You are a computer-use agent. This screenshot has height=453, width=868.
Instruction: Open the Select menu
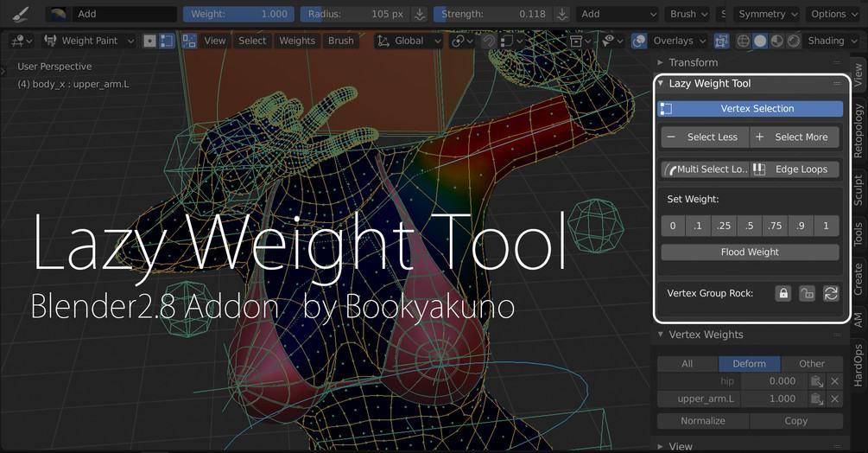coord(252,41)
